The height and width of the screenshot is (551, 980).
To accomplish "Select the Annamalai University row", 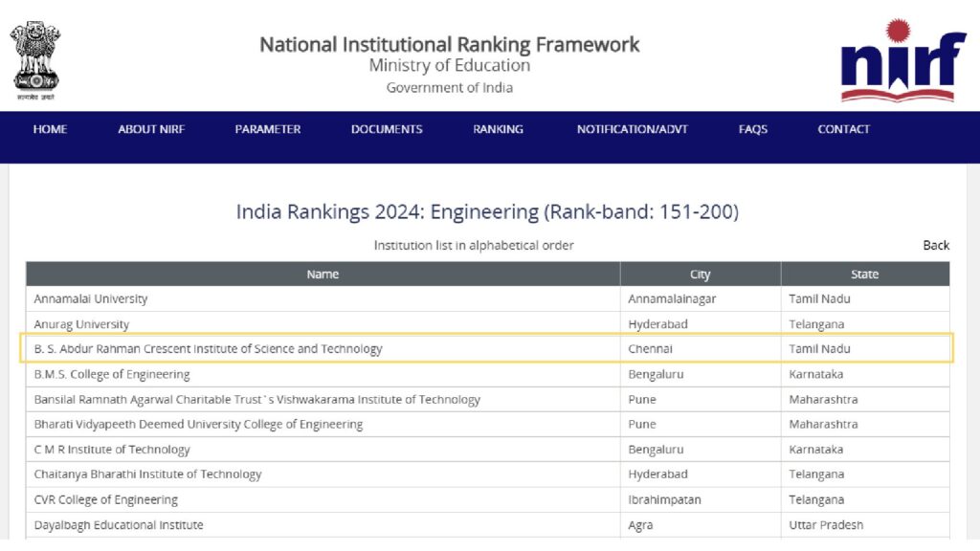I will point(91,298).
